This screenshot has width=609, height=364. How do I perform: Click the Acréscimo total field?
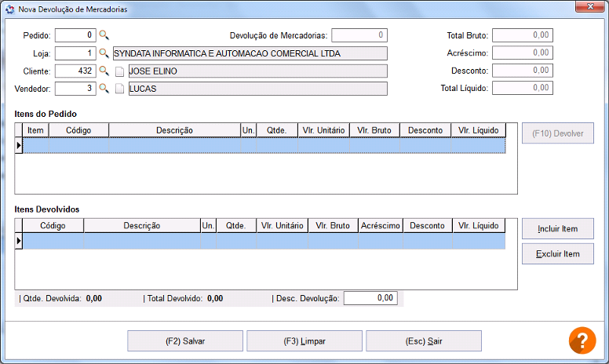pyautogui.click(x=523, y=53)
